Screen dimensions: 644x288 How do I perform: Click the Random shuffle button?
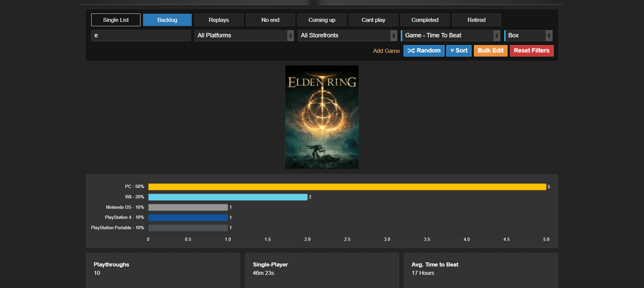[x=423, y=51]
